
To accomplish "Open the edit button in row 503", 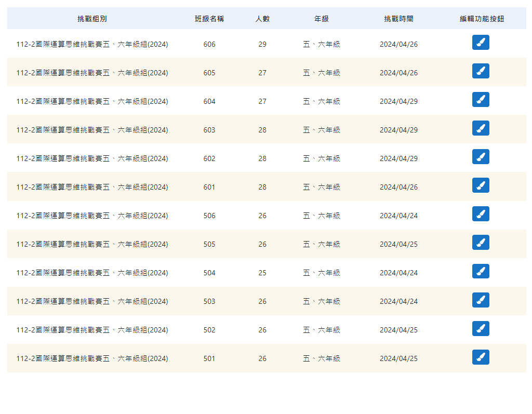I will tap(481, 300).
